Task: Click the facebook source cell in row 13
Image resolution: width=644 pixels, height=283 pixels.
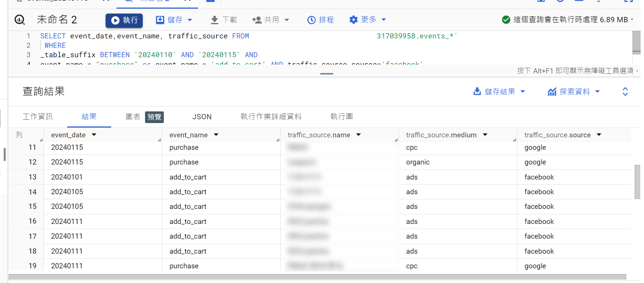Action: 539,177
